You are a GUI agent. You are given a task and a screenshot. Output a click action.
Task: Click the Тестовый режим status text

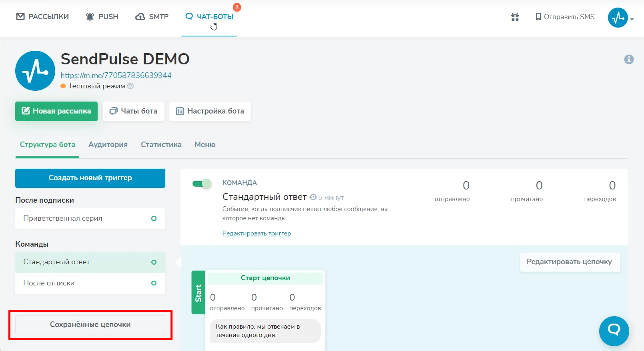(x=96, y=86)
